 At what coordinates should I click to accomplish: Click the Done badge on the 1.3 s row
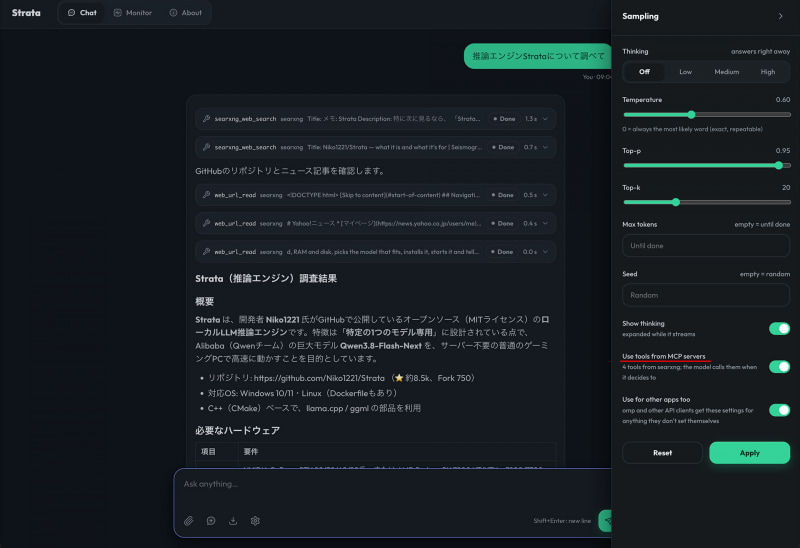click(x=504, y=119)
